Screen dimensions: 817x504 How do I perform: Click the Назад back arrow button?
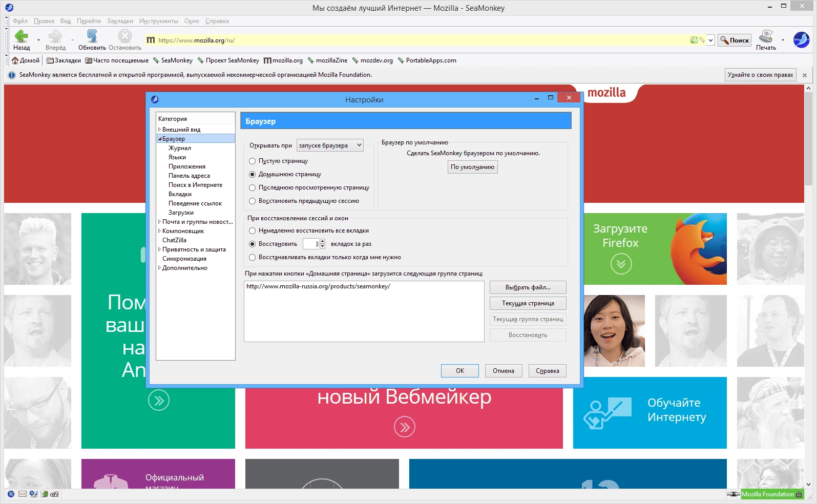(22, 36)
